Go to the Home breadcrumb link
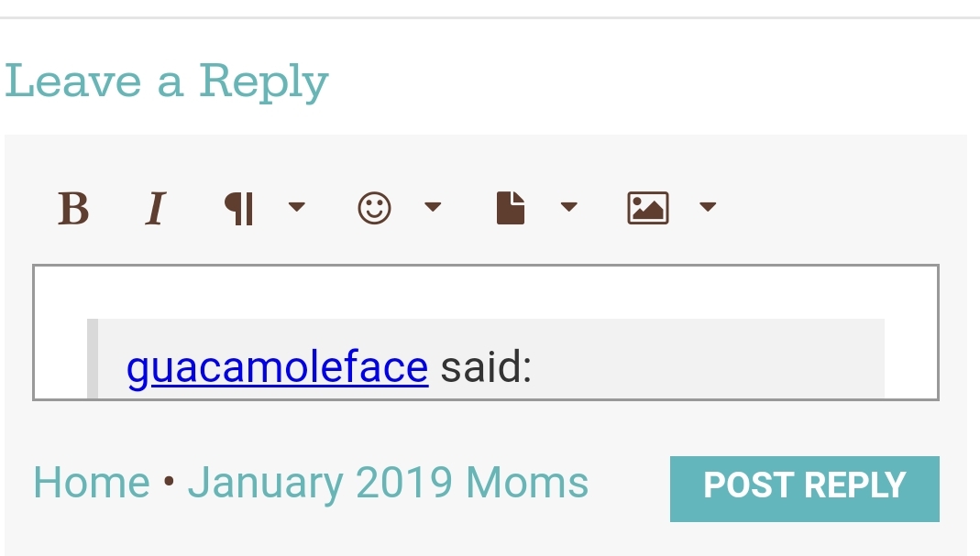The image size is (980, 556). click(x=92, y=483)
